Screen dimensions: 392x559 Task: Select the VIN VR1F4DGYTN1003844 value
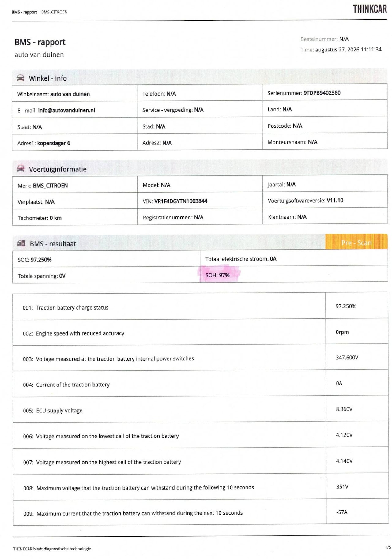click(x=181, y=201)
